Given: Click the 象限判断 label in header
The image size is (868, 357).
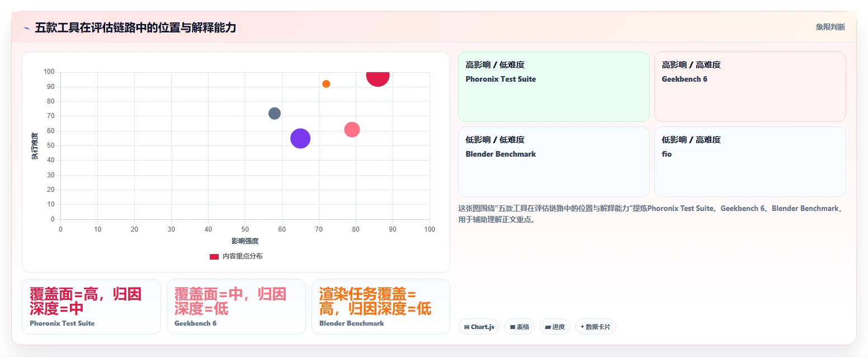Looking at the screenshot, I should pos(830,27).
